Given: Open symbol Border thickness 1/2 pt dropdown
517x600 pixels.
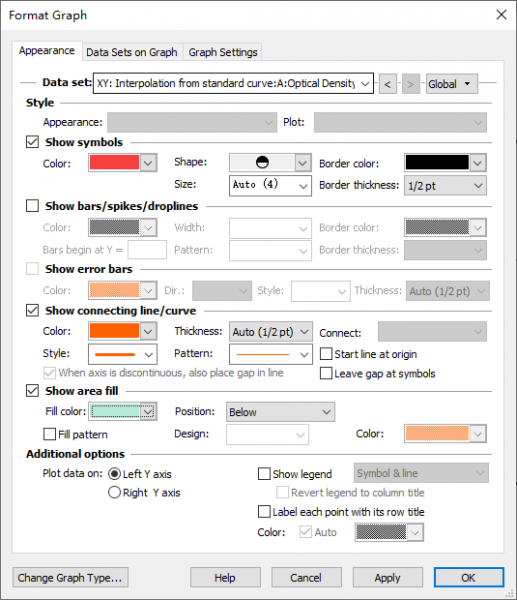Looking at the screenshot, I should (x=445, y=186).
